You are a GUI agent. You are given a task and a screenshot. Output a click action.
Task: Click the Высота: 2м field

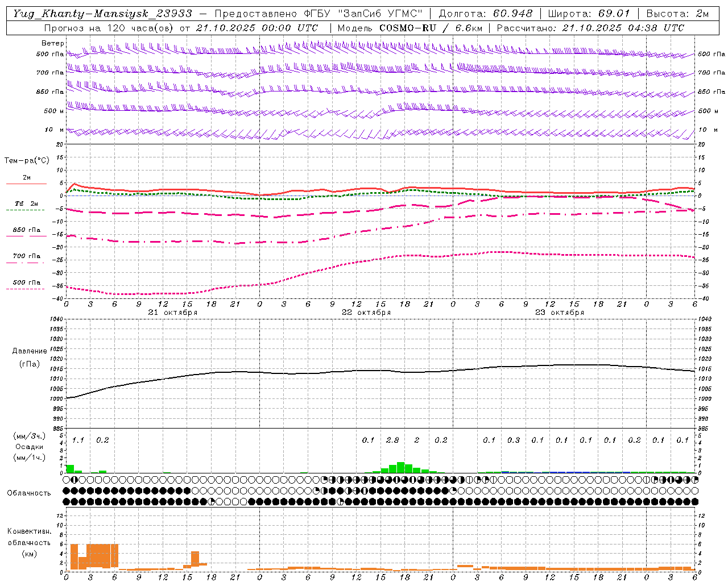tap(677, 14)
